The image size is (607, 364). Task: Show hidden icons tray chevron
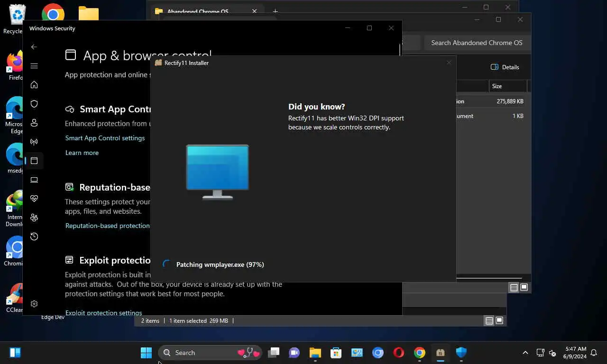pos(525,353)
